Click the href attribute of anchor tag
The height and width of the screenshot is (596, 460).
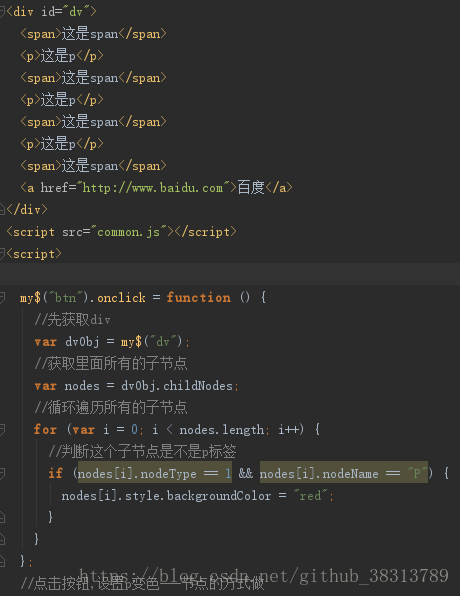click(55, 188)
